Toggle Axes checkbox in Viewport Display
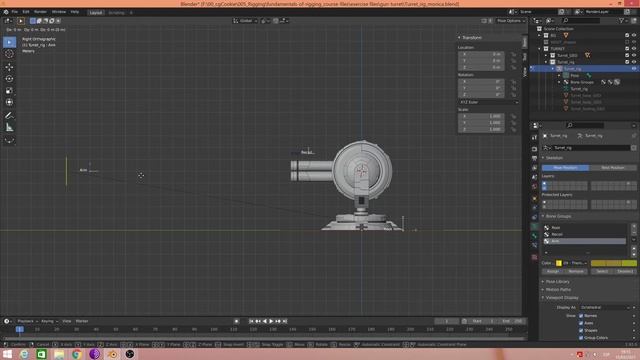Screen dimensions: 640x360 [581, 323]
